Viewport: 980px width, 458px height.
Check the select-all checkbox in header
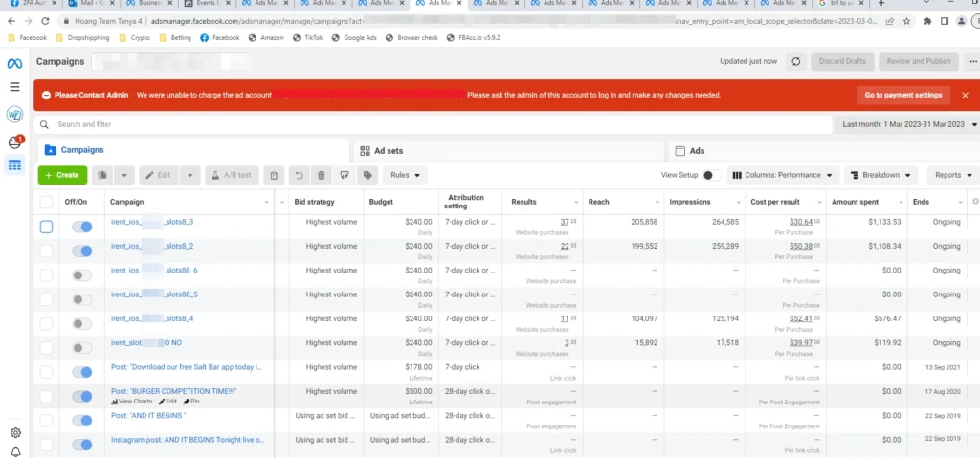46,202
